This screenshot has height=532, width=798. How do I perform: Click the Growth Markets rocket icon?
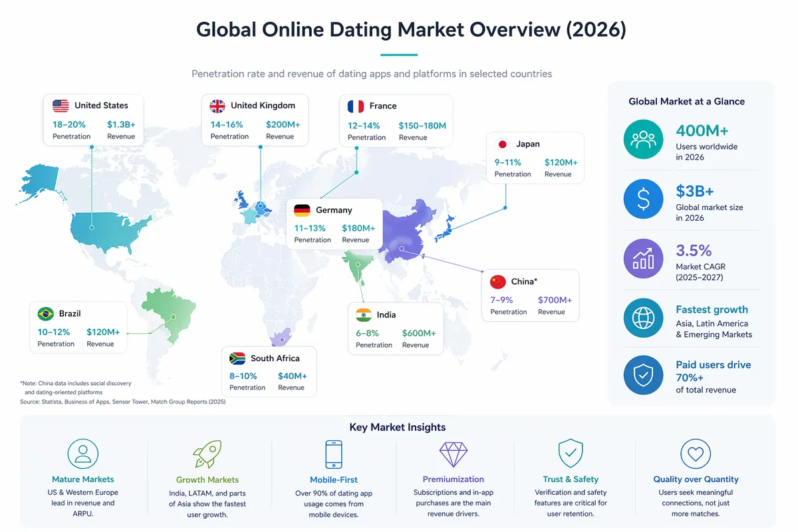coord(207,454)
